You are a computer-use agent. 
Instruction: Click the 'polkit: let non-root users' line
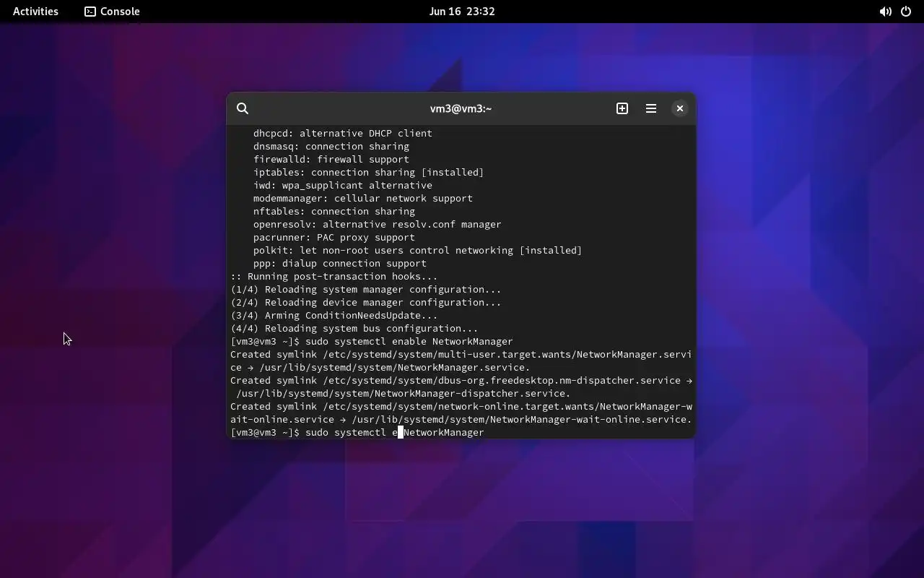(x=417, y=250)
